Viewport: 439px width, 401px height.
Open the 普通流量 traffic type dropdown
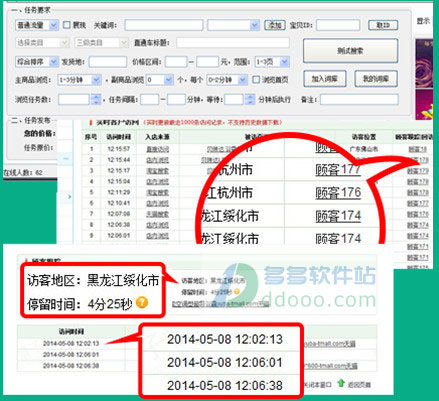[x=37, y=25]
